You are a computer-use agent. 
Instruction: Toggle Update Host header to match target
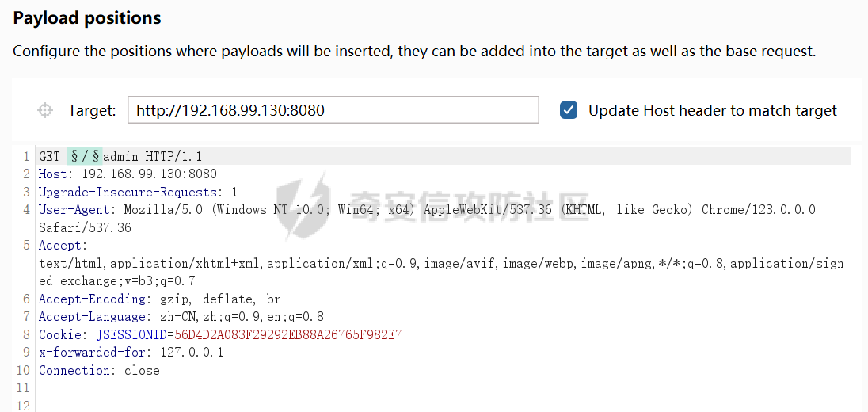[569, 110]
